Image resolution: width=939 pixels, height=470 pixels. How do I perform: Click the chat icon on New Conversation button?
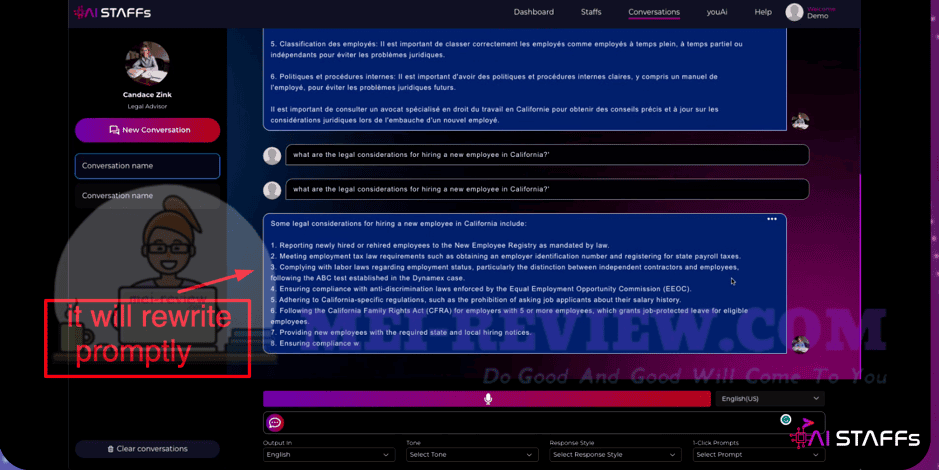[114, 130]
